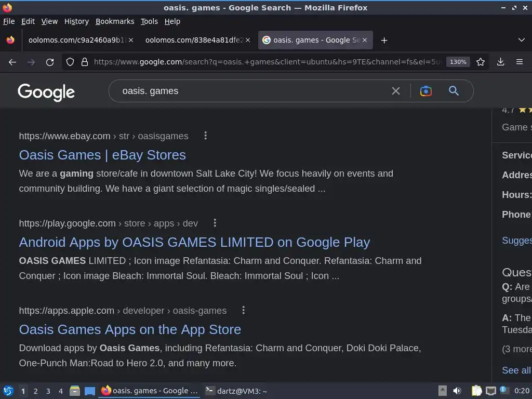Click the taskbar clock showing 0:20
This screenshot has height=399, width=532.
pyautogui.click(x=522, y=391)
